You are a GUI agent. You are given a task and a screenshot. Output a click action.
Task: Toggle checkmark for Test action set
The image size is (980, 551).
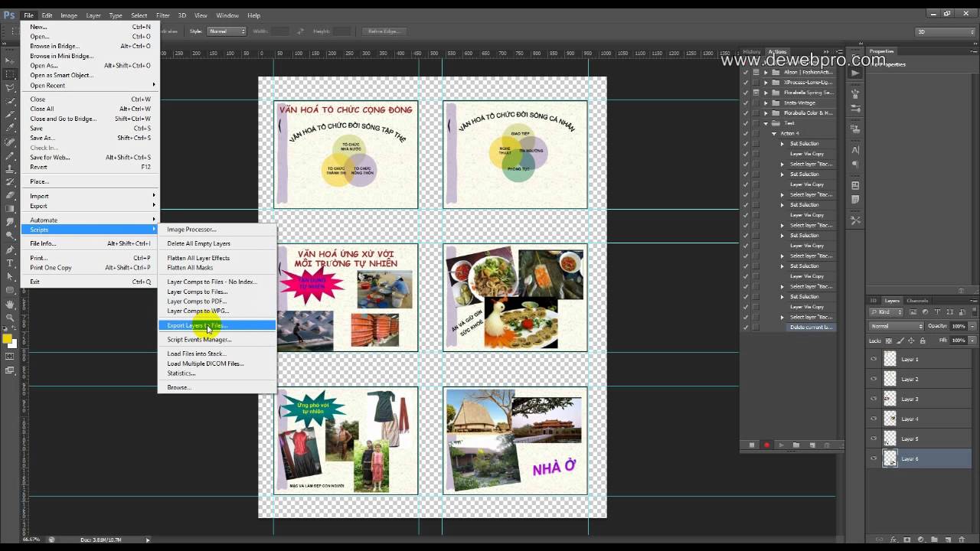coord(746,123)
